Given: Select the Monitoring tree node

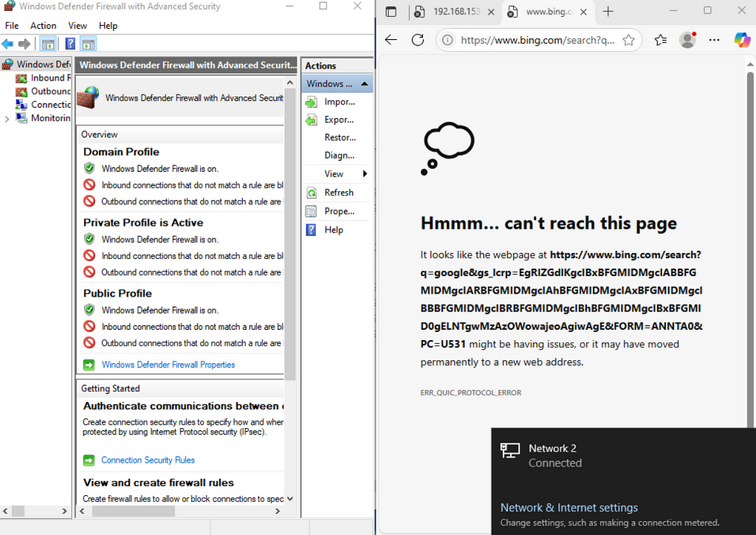Looking at the screenshot, I should coord(43,118).
